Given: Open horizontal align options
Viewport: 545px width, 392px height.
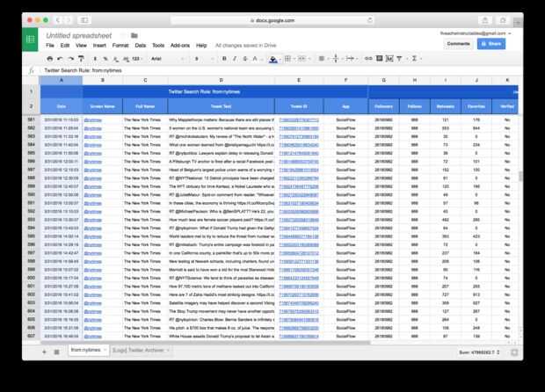Looking at the screenshot, I should tap(323, 59).
